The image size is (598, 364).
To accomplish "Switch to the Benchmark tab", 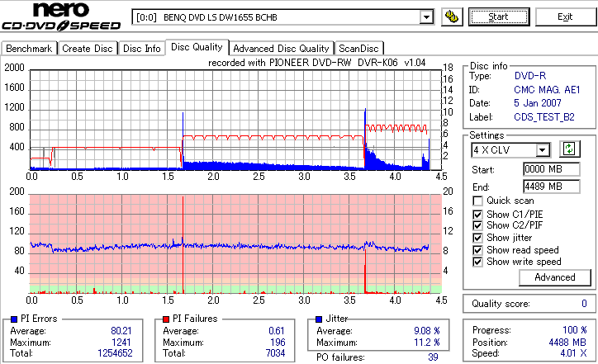I will [x=29, y=49].
